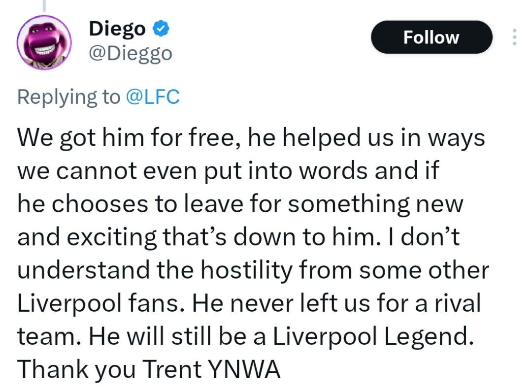
Task: Click the "Diego" display name
Action: (117, 30)
